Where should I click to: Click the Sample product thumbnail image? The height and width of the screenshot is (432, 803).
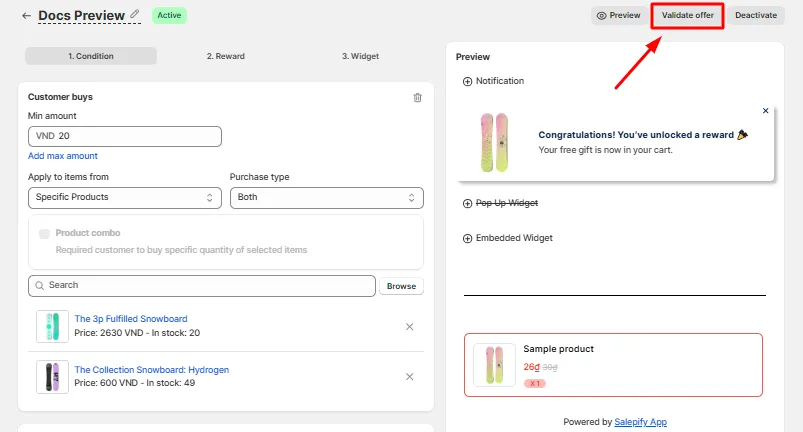pyautogui.click(x=494, y=365)
